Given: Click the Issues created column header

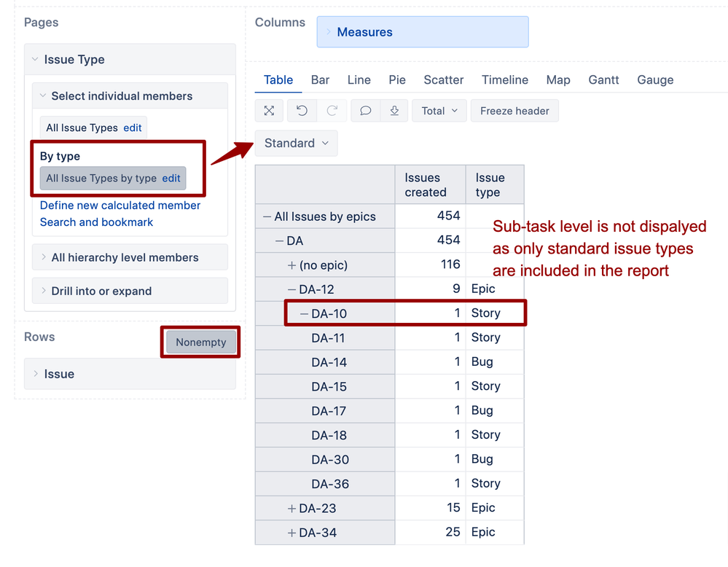Looking at the screenshot, I should (x=431, y=184).
